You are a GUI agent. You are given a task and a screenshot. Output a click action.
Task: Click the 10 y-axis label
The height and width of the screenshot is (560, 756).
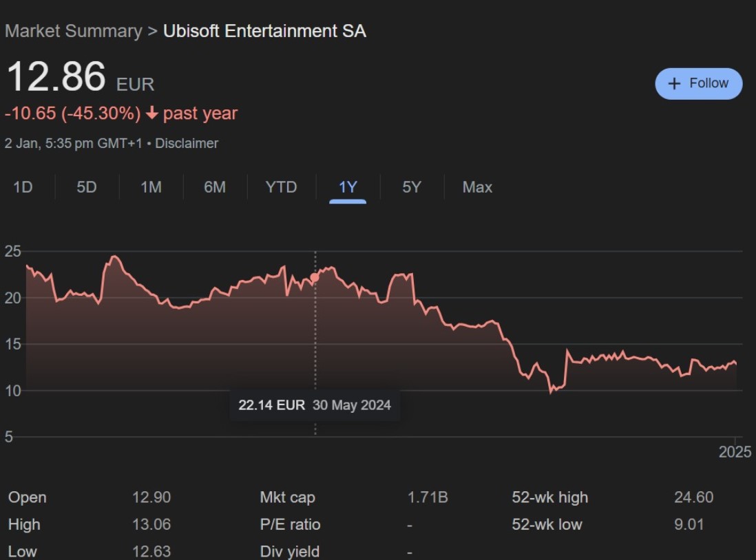pyautogui.click(x=12, y=391)
